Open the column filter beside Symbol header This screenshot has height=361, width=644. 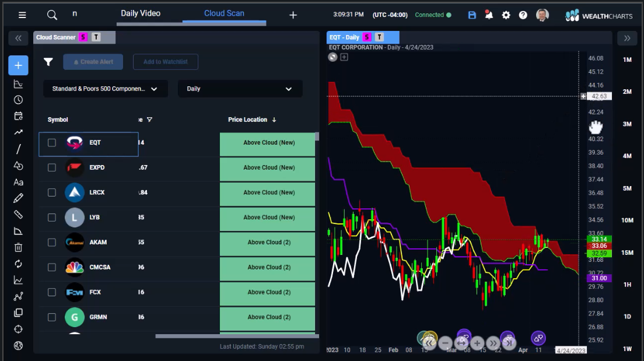149,120
